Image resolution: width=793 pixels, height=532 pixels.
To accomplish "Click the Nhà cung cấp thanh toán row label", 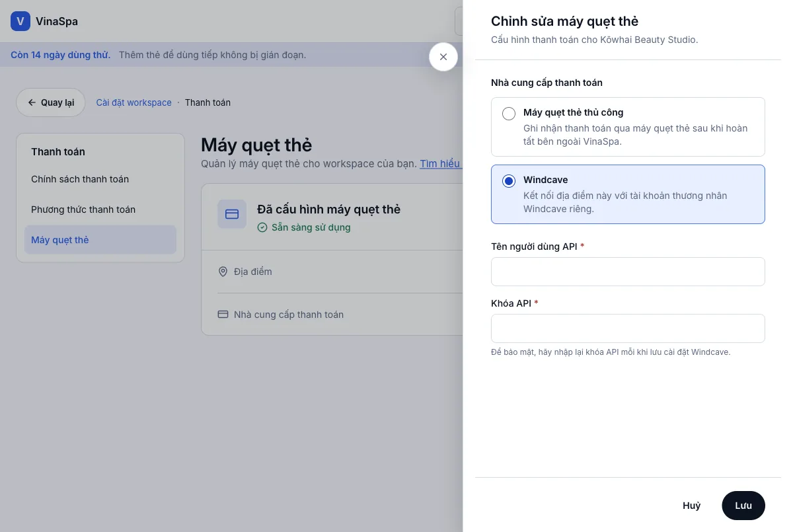I will (289, 315).
